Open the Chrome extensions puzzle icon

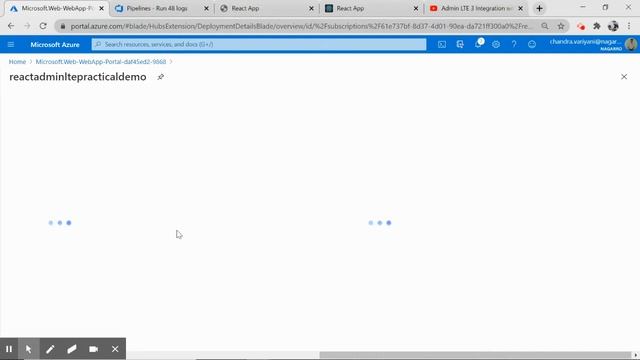coord(597,26)
